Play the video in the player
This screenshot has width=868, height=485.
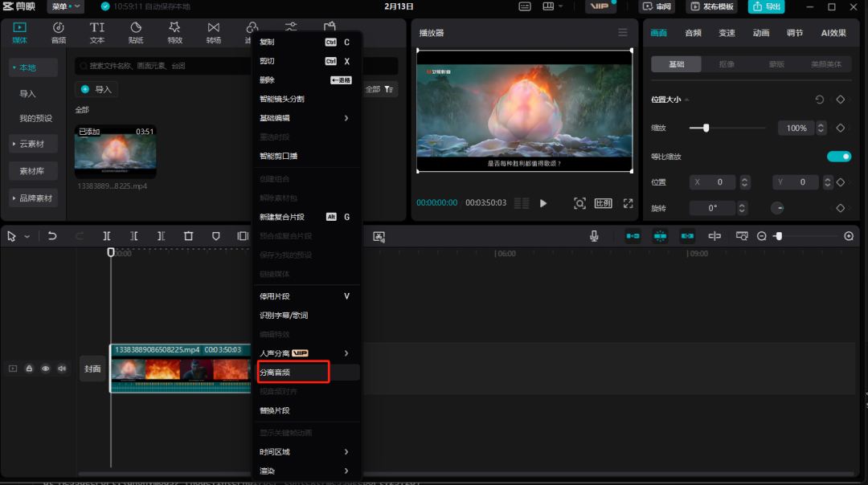[x=543, y=203]
